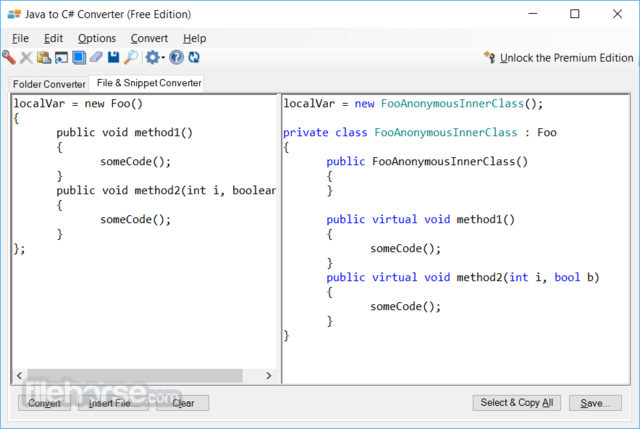Click the eraser clear icon
The width and height of the screenshot is (640, 429).
click(x=96, y=57)
